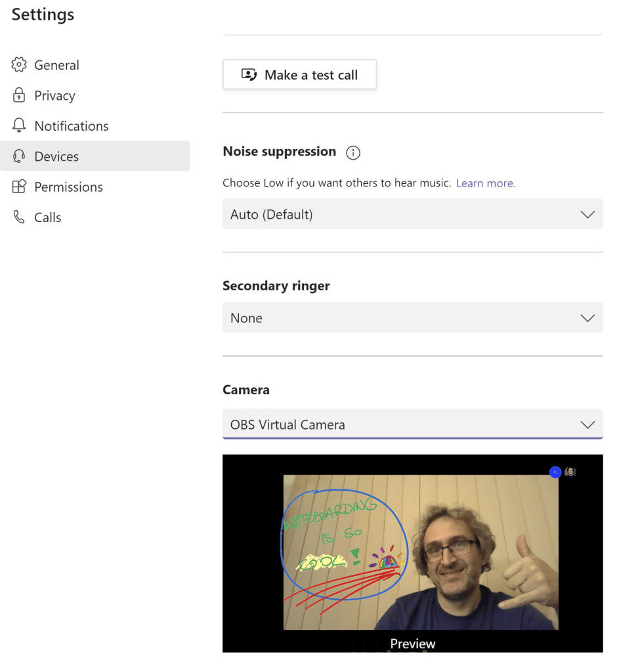The height and width of the screenshot is (672, 640).
Task: Click the icon inside the test call button
Action: tap(249, 75)
